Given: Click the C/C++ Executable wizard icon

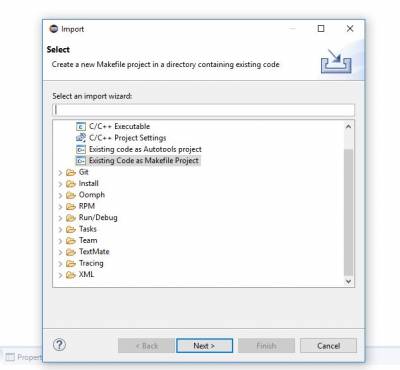Looking at the screenshot, I should (81, 127).
